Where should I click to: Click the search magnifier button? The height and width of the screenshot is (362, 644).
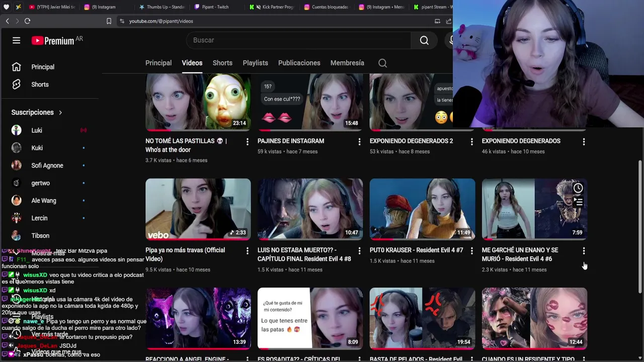pyautogui.click(x=424, y=40)
